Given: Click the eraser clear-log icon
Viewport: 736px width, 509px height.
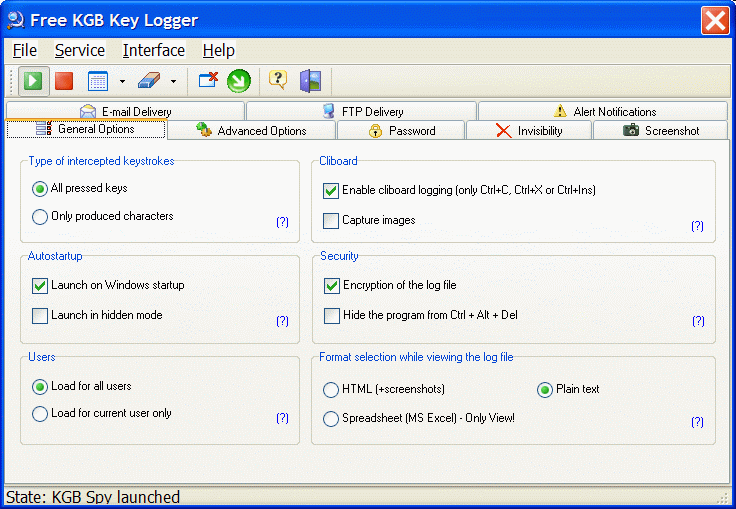Looking at the screenshot, I should 149,81.
